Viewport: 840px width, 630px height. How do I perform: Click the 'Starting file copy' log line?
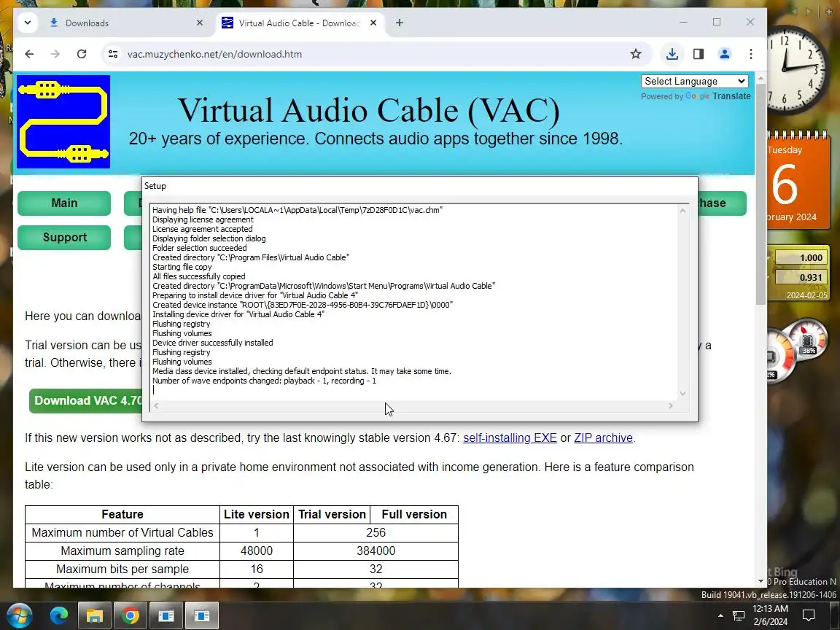click(x=182, y=267)
